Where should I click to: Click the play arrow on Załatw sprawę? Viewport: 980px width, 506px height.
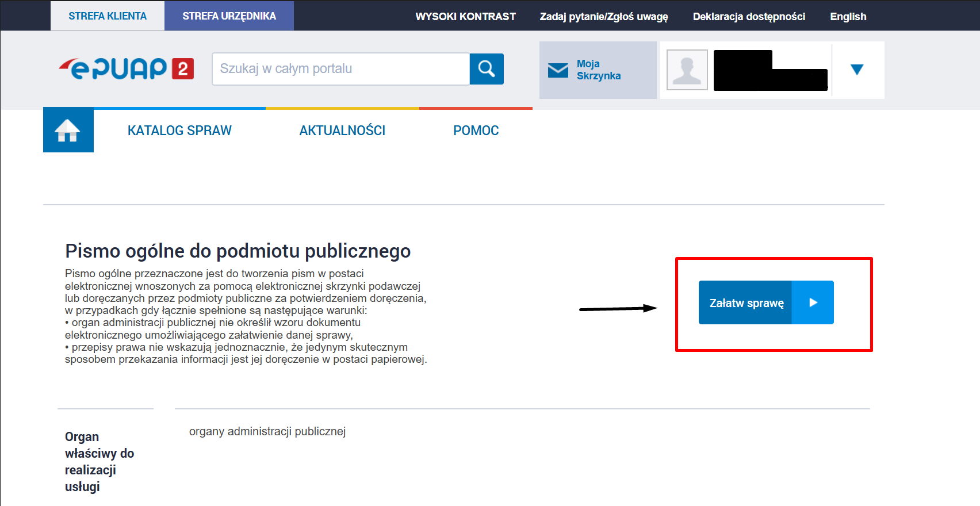click(x=813, y=302)
